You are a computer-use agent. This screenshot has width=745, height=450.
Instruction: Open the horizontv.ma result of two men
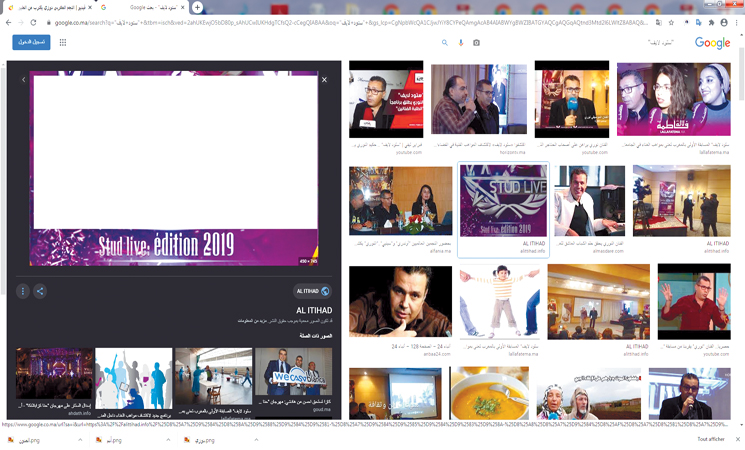click(478, 99)
